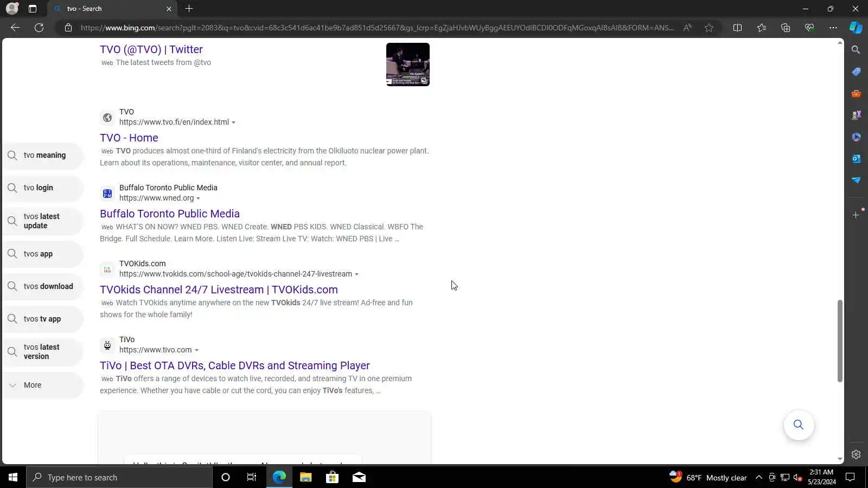
Task: Refresh the Bing search page
Action: pos(39,28)
